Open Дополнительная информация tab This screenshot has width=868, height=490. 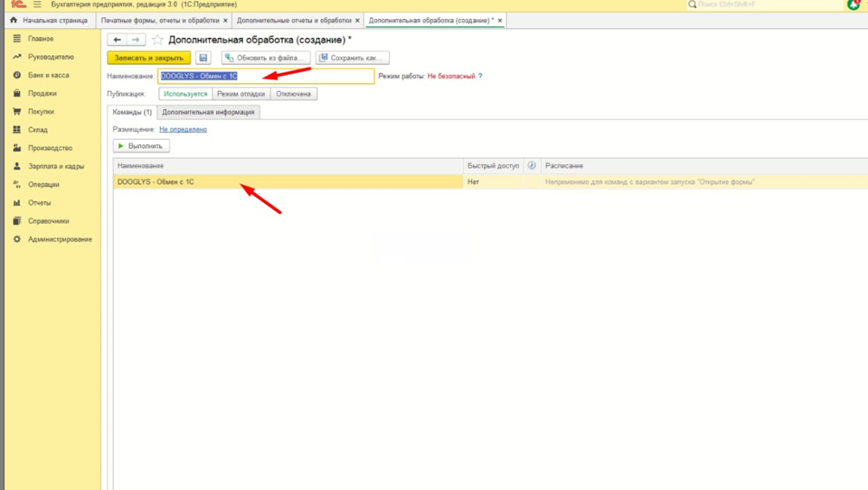coord(208,112)
